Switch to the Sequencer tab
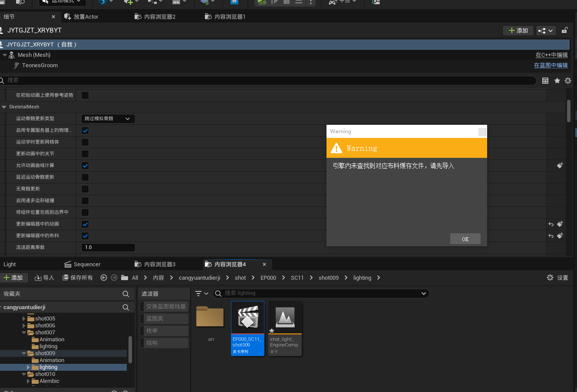577x392 pixels. click(x=86, y=264)
